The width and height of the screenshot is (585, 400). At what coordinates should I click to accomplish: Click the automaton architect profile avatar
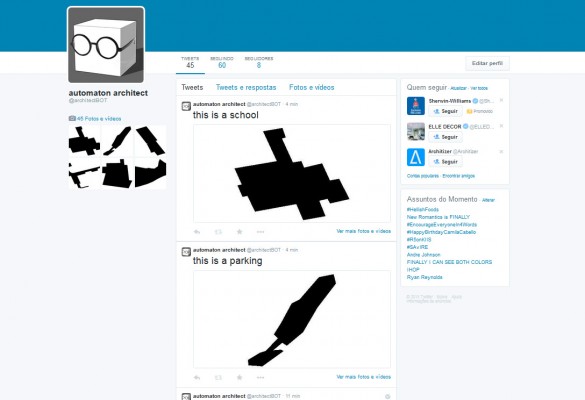106,45
